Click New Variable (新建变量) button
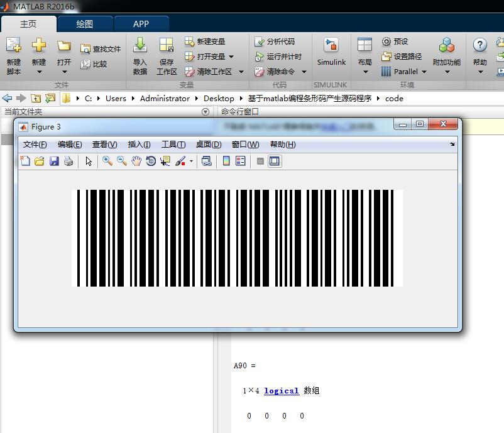Screen dimensions: 504x433 205,41
